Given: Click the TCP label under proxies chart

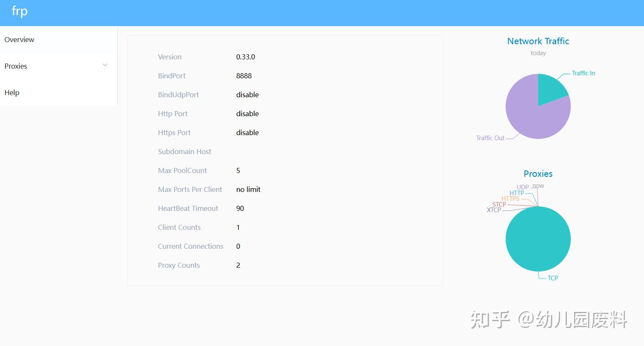Looking at the screenshot, I should (553, 278).
